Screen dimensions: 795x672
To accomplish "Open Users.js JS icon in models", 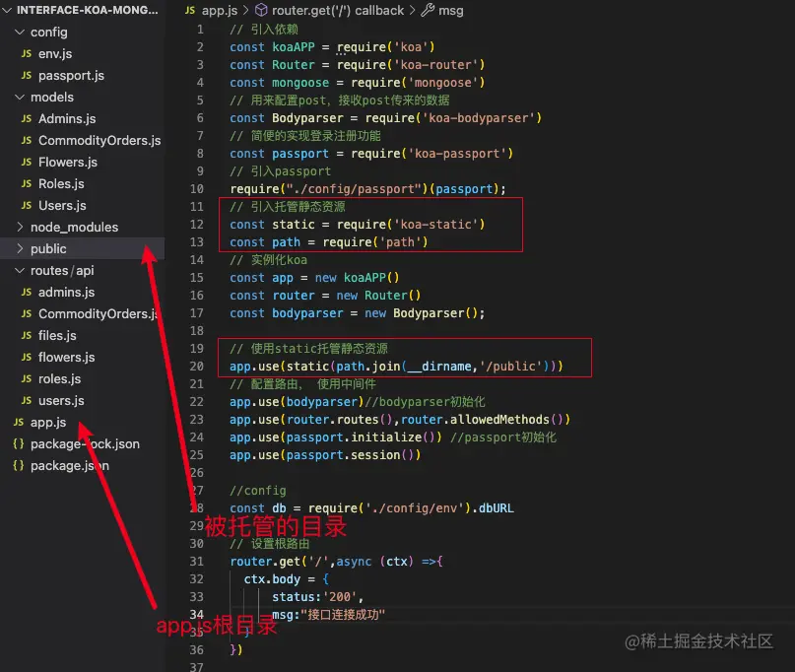I will point(27,205).
